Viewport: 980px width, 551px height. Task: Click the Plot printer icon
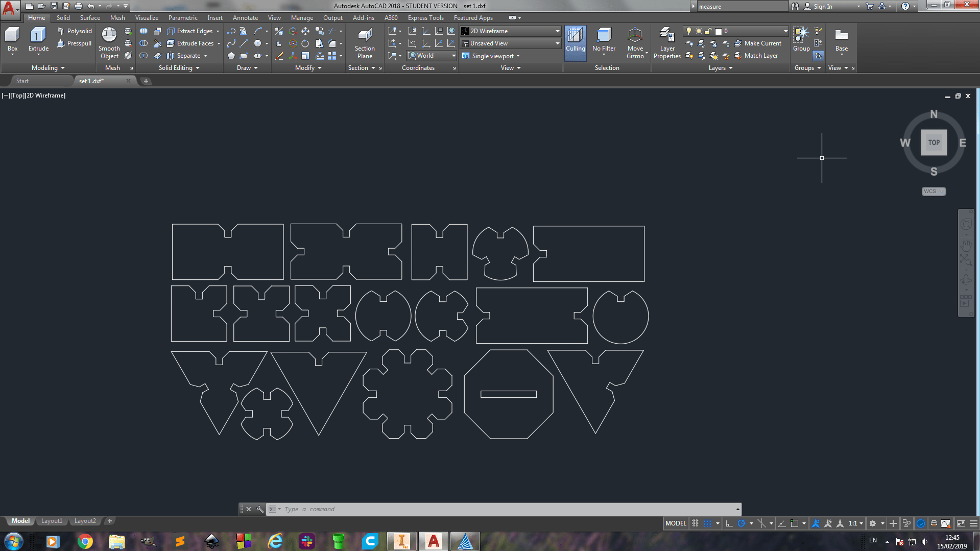79,6
